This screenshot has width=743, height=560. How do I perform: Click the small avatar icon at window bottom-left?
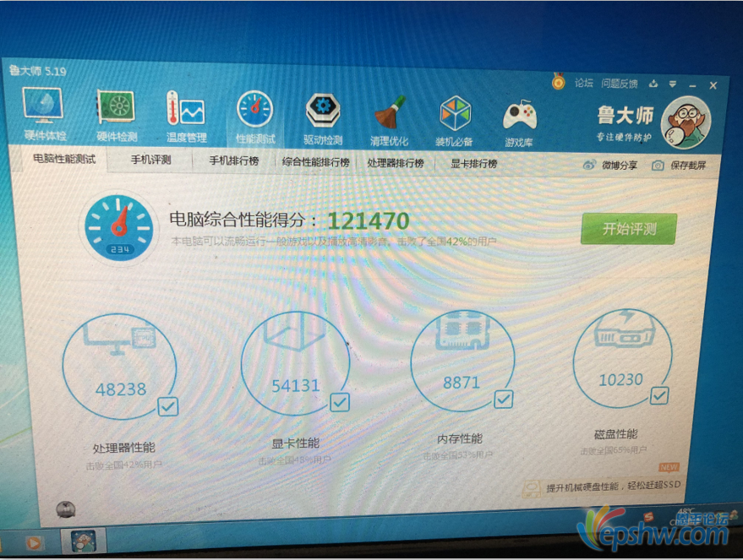click(x=66, y=508)
